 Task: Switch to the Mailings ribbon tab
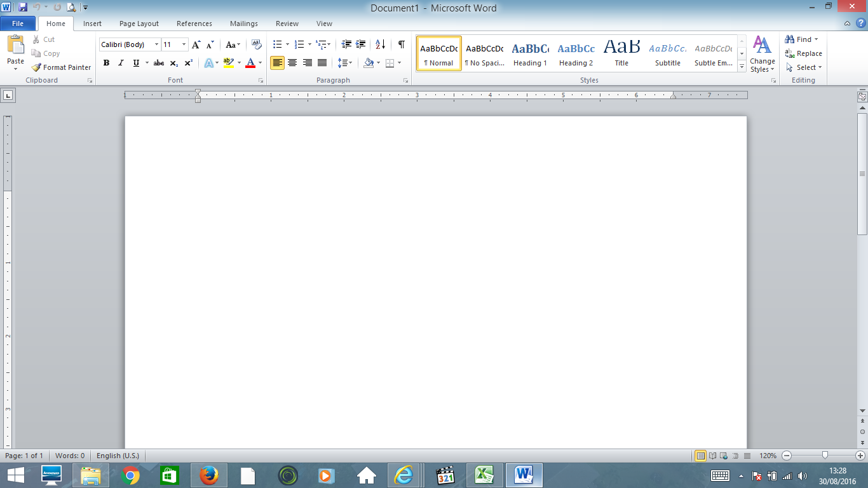(x=243, y=24)
